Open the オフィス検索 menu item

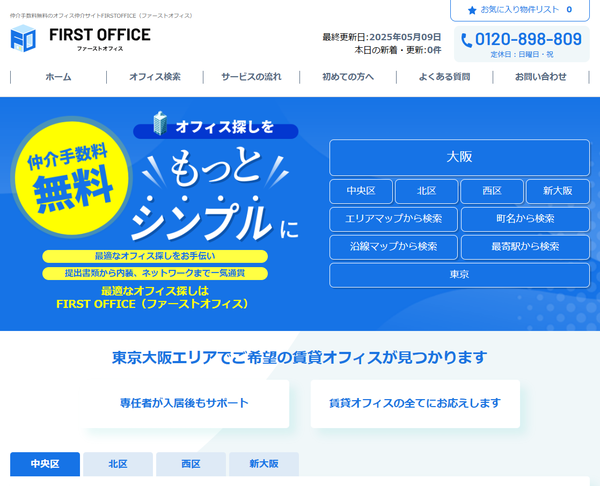coord(155,77)
